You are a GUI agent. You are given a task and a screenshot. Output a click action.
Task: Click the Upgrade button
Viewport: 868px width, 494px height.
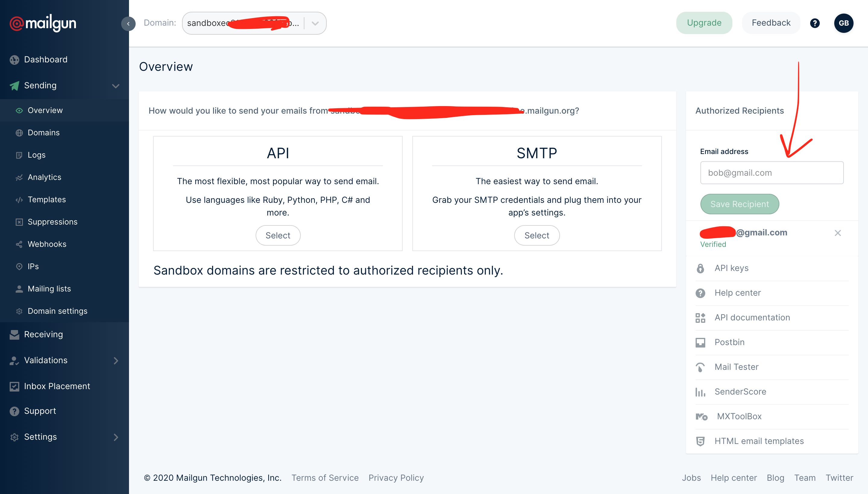coord(704,23)
